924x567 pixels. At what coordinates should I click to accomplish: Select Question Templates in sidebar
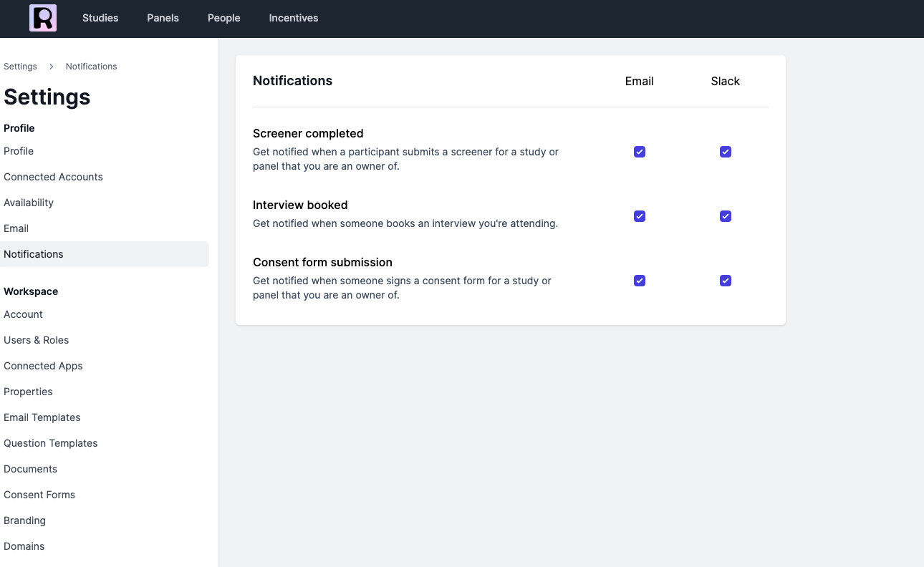tap(51, 443)
